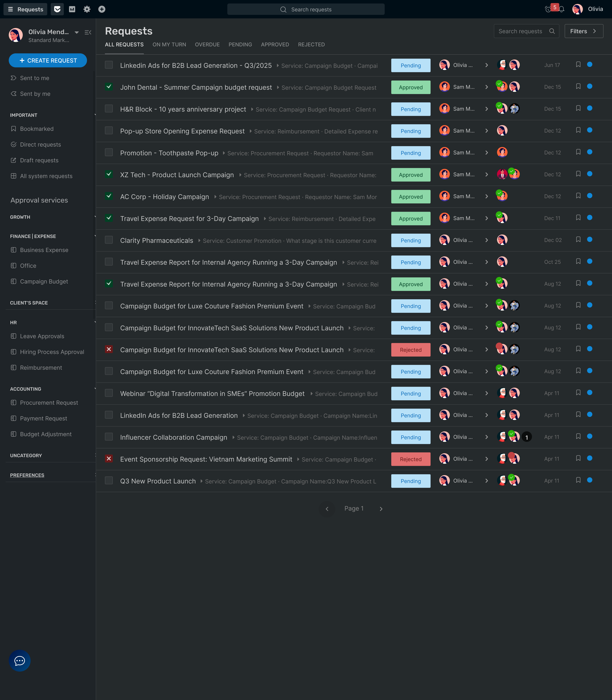The height and width of the screenshot is (700, 612).
Task: Check the Q3 New Product Launch checkbox
Action: click(x=109, y=481)
